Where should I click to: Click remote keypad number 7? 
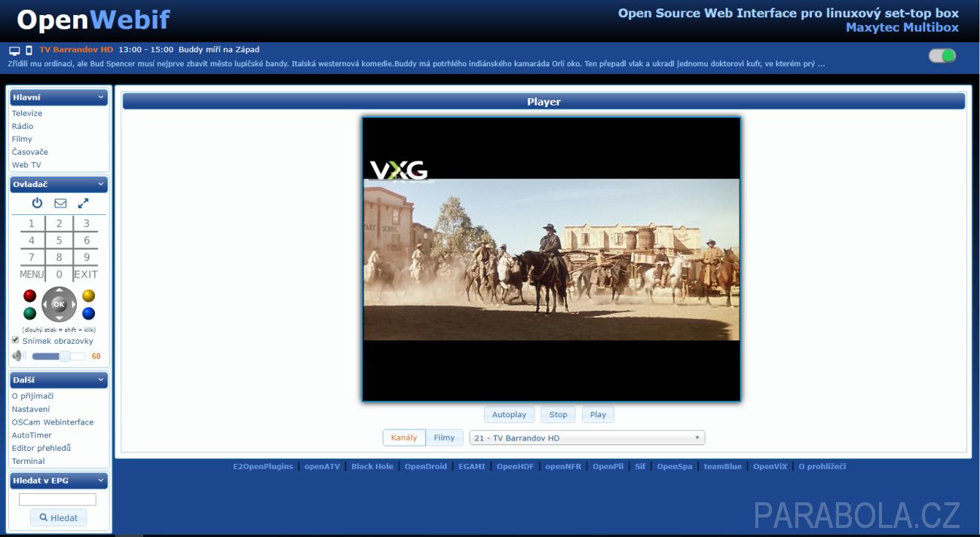(32, 257)
